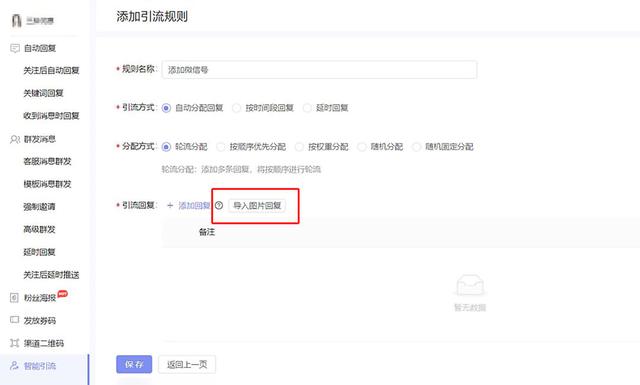This screenshot has height=385, width=640.
Task: Click the 智能引流 user icon
Action: click(x=14, y=365)
